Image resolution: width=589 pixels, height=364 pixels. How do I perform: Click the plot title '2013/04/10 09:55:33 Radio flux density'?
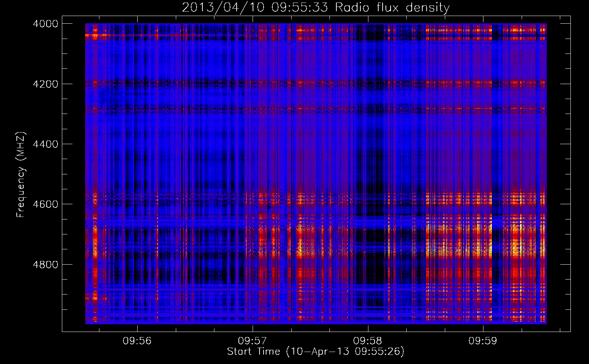[x=316, y=8]
